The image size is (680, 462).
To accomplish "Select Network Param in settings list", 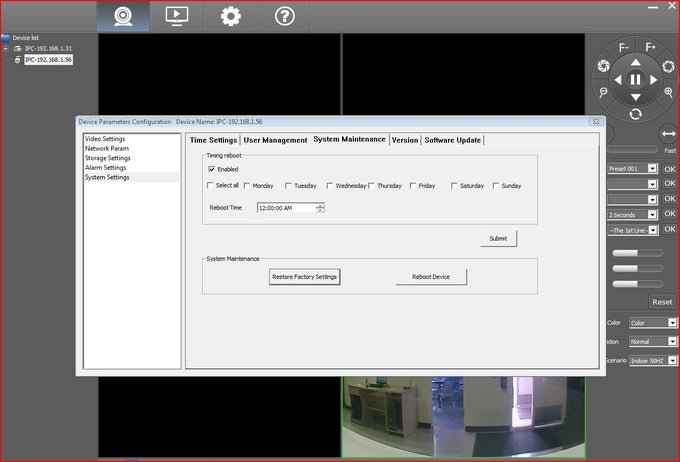I will point(107,148).
